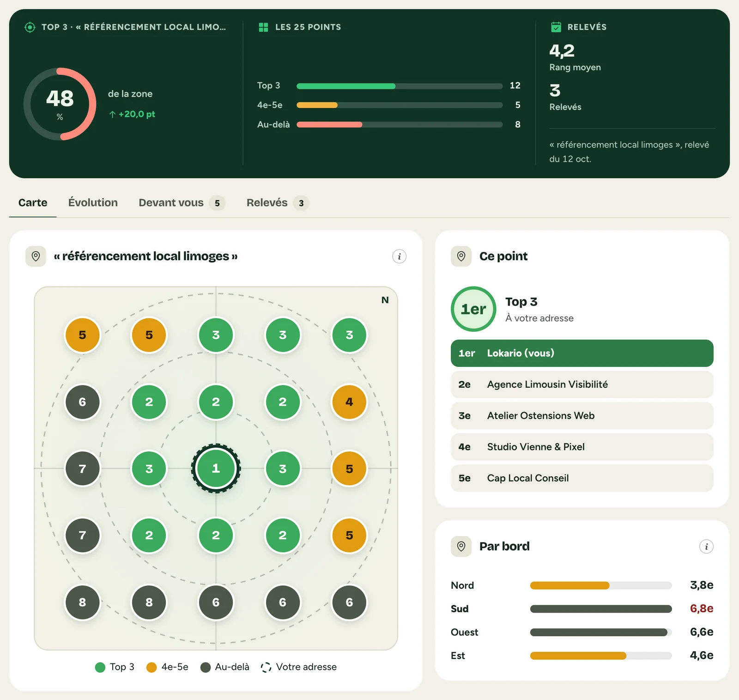Click the target icon in the Top 3 header
This screenshot has width=739, height=700.
(30, 27)
